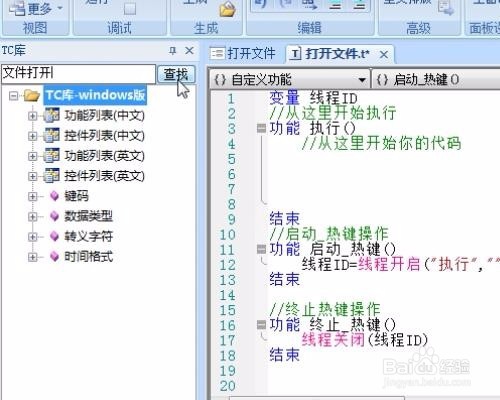The width and height of the screenshot is (500, 400).
Task: Click the document icon above the 高级 label
Action: pos(446,7)
